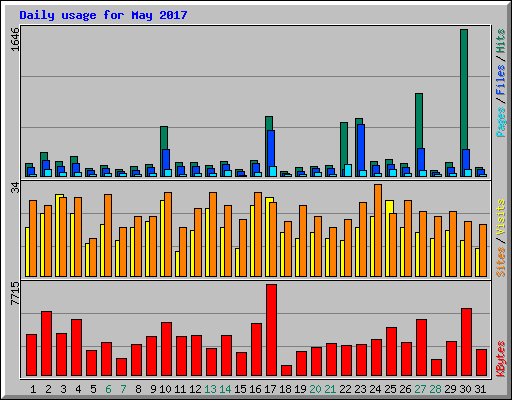Image resolution: width=512 pixels, height=400 pixels.
Task: Click the red 'KBytes' legend label
Action: 500,359
